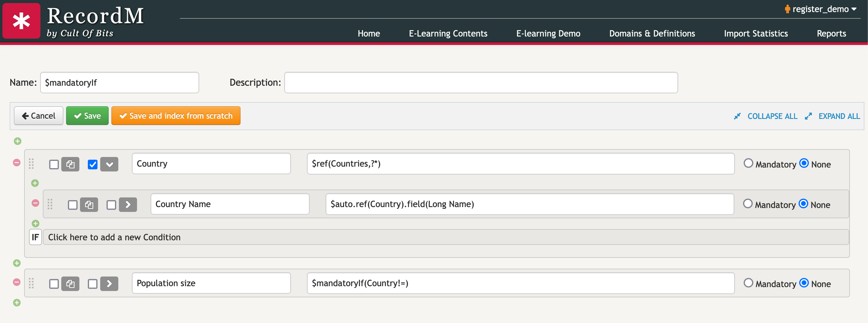Select Mandatory for the Country field

(x=748, y=163)
